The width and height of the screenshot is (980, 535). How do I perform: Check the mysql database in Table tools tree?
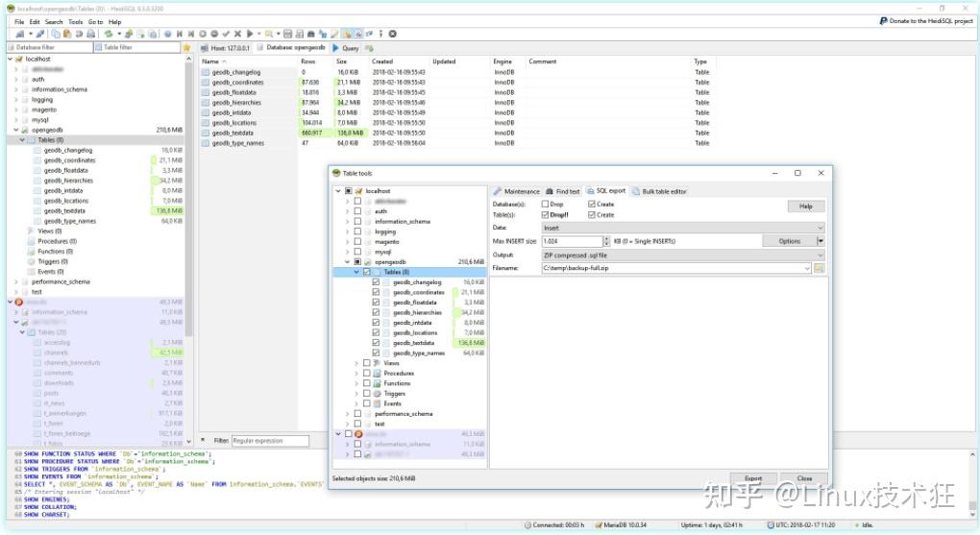[357, 252]
